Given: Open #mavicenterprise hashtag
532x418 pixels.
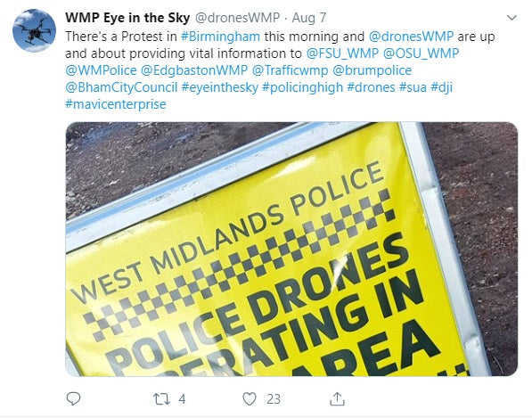Looking at the screenshot, I should click(116, 104).
